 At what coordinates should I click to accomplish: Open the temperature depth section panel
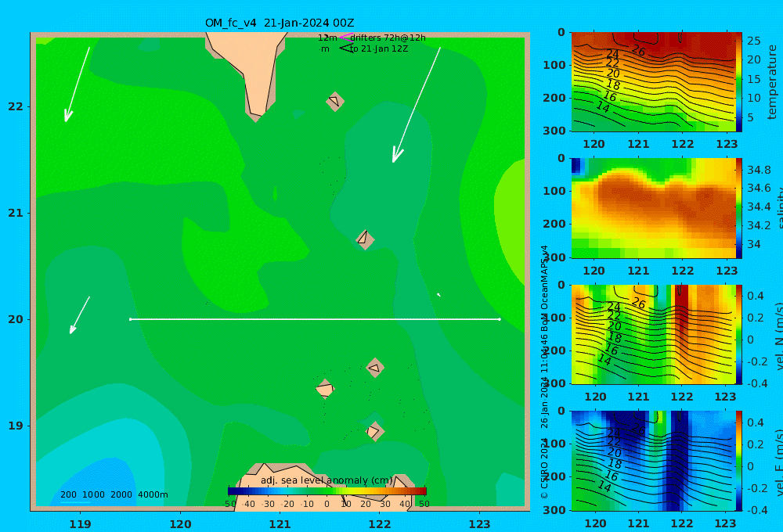coord(653,82)
